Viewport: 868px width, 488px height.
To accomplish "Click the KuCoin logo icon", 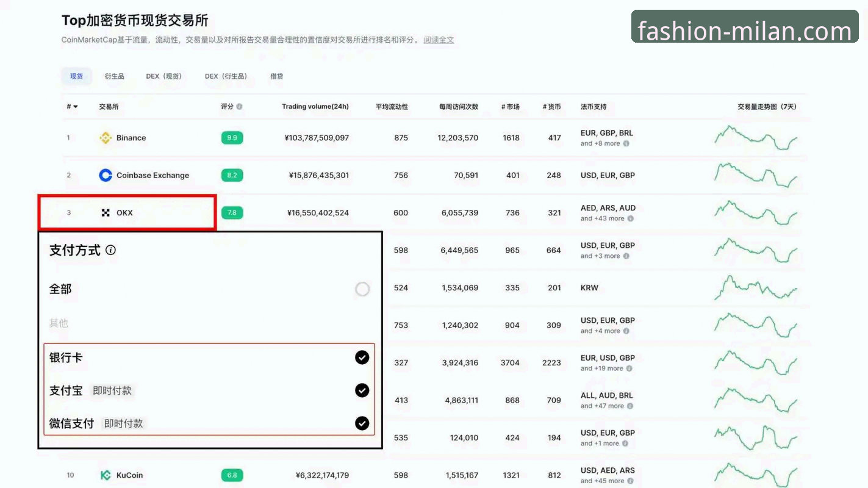I will pyautogui.click(x=106, y=475).
